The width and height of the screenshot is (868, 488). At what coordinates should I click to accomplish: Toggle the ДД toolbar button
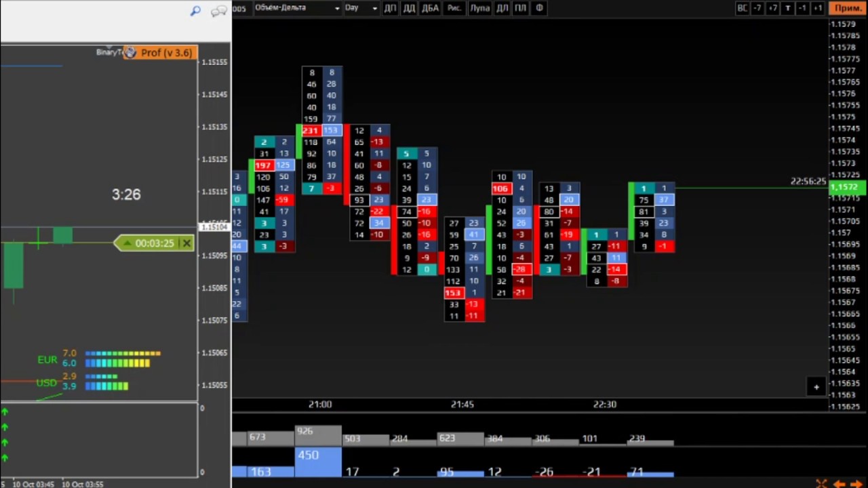pyautogui.click(x=409, y=8)
